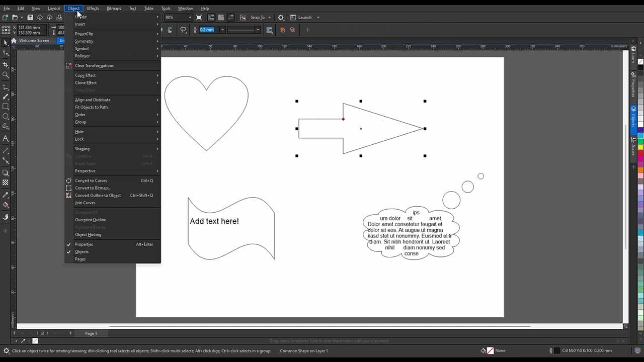Click the Home icon beside Welcome Screen
The image size is (644, 362).
[14, 41]
